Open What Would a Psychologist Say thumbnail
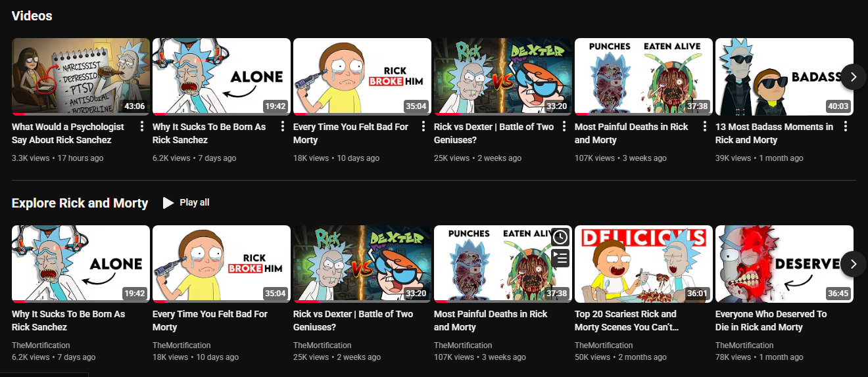 (81, 77)
